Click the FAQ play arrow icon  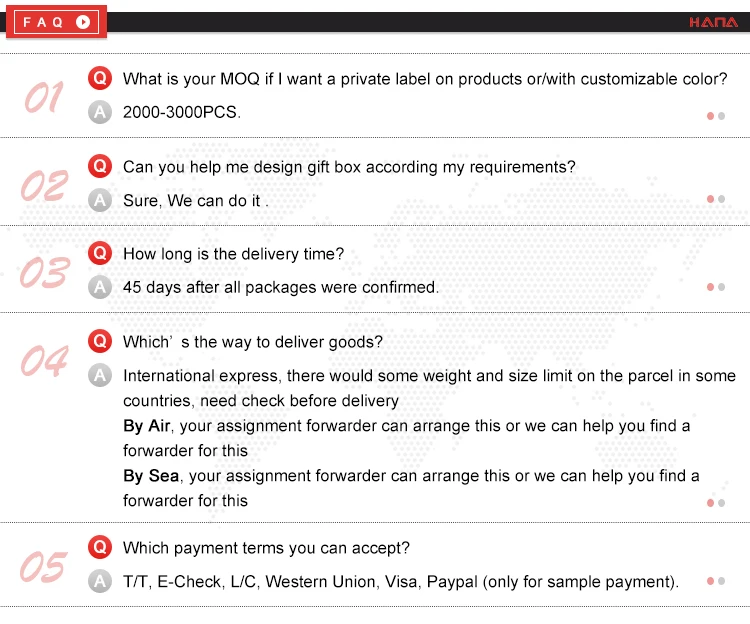(x=83, y=22)
